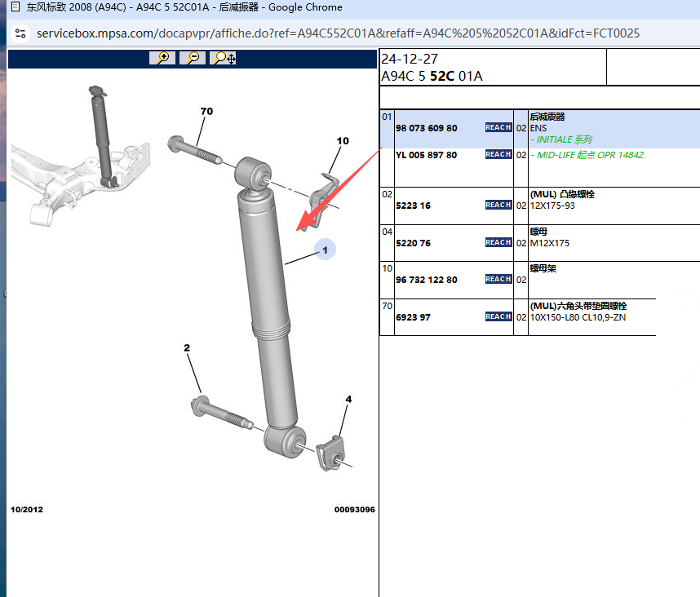Click row reference 10 in parts table
This screenshot has height=597, width=700.
(387, 268)
